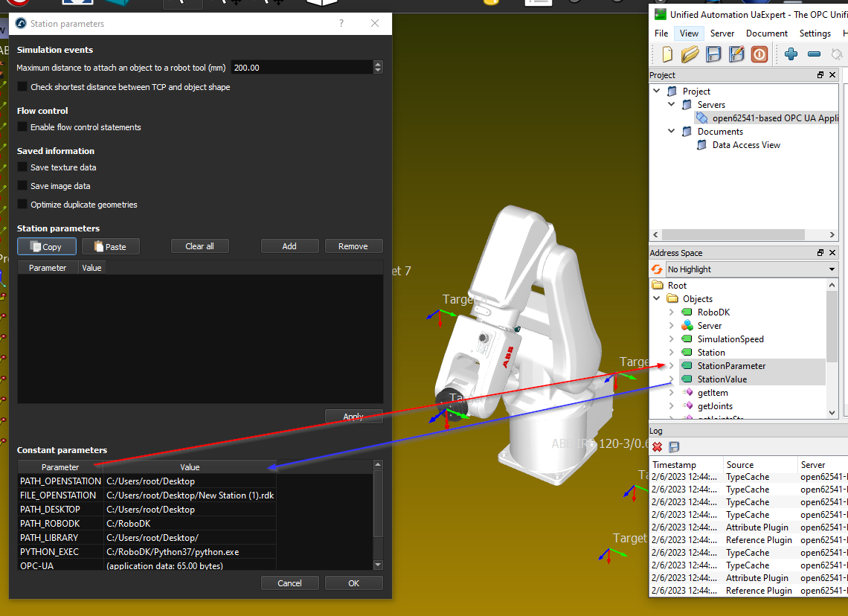Click Open folder icon in UaExpert toolbar

[690, 54]
